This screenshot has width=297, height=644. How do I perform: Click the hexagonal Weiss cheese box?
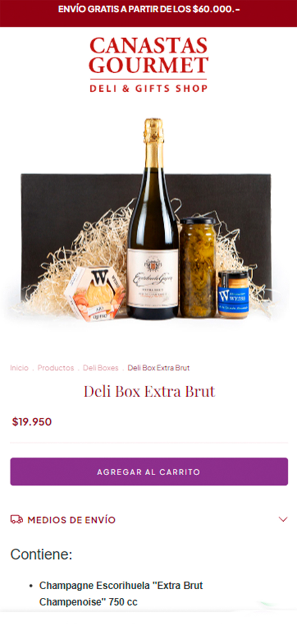point(95,294)
